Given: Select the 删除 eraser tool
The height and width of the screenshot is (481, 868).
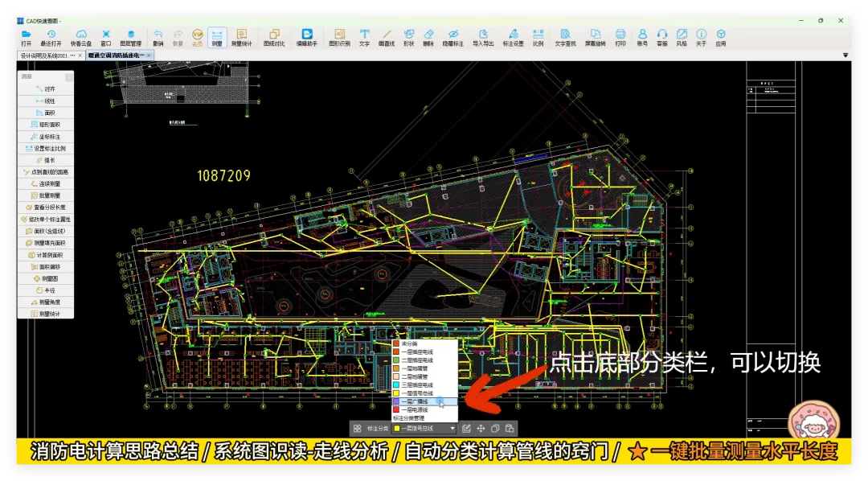Looking at the screenshot, I should 428,38.
